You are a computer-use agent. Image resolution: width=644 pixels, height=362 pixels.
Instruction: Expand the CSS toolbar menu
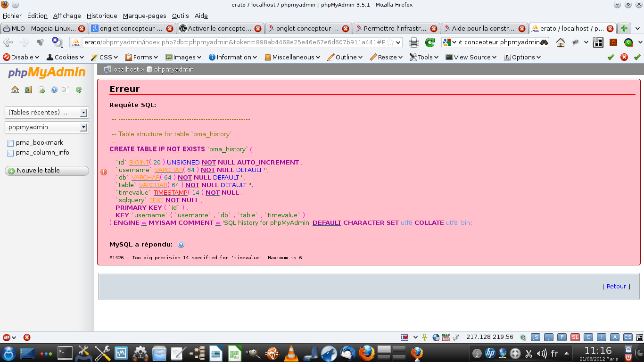click(105, 57)
